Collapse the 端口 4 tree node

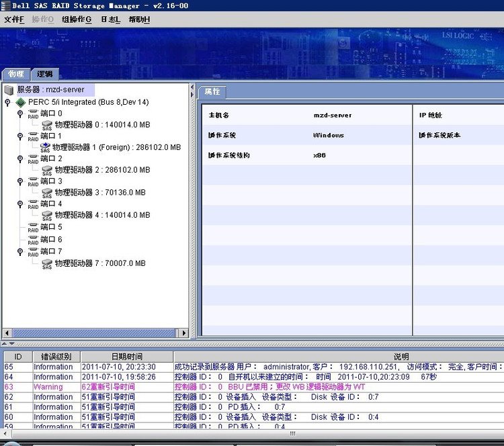tap(20, 204)
